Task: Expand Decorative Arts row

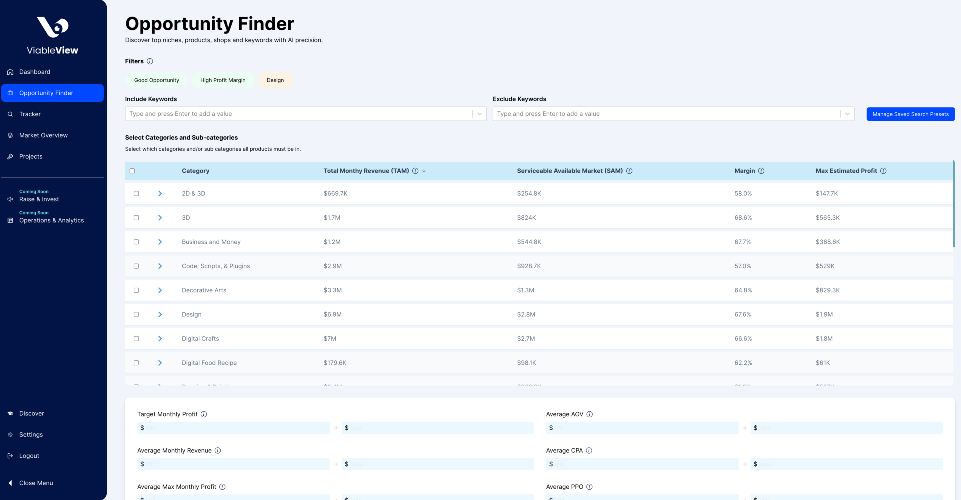Action: [160, 290]
